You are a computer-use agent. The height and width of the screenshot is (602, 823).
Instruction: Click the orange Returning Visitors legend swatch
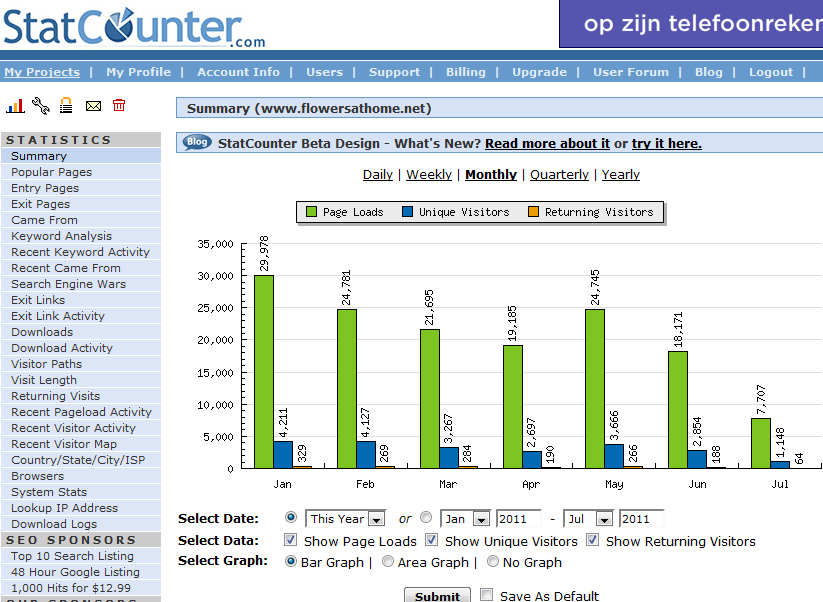(x=533, y=212)
